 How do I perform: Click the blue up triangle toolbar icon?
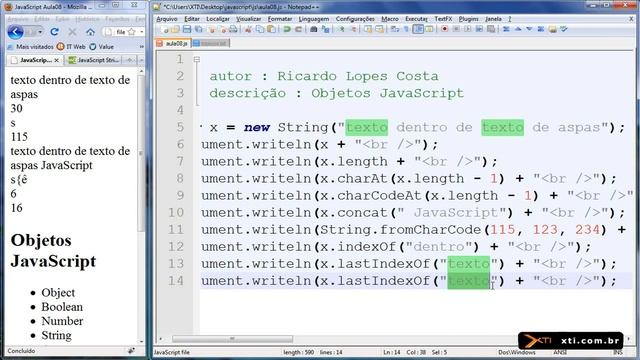point(518,29)
